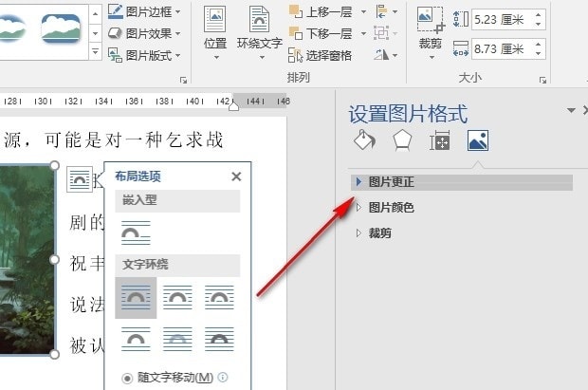Viewport: 588px width, 390px height.
Task: Click the layout options button beside image
Action: click(x=80, y=179)
